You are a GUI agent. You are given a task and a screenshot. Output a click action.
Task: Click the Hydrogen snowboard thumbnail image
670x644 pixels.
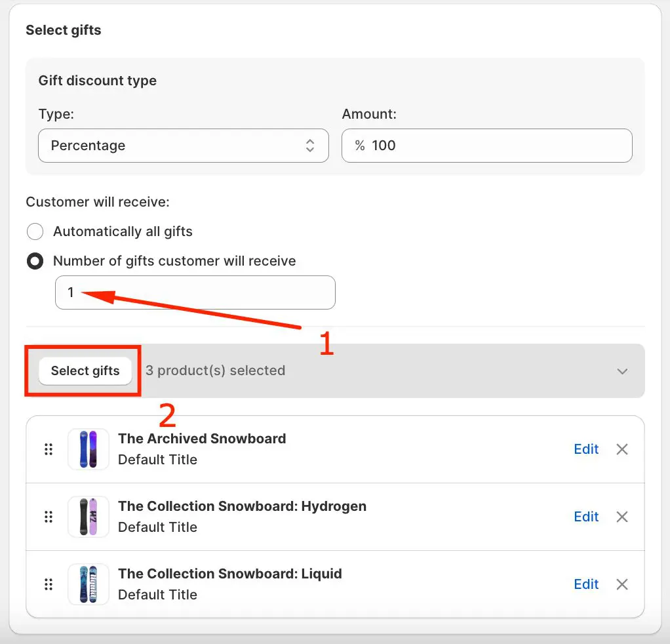click(x=89, y=517)
